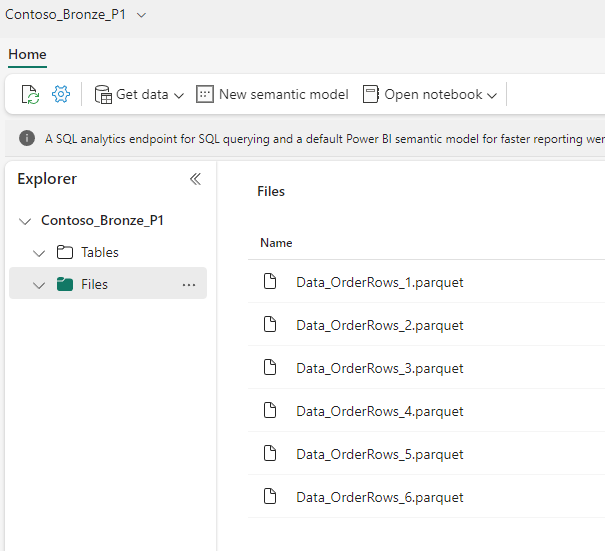Click the info icon in the notification bar

tap(27, 139)
